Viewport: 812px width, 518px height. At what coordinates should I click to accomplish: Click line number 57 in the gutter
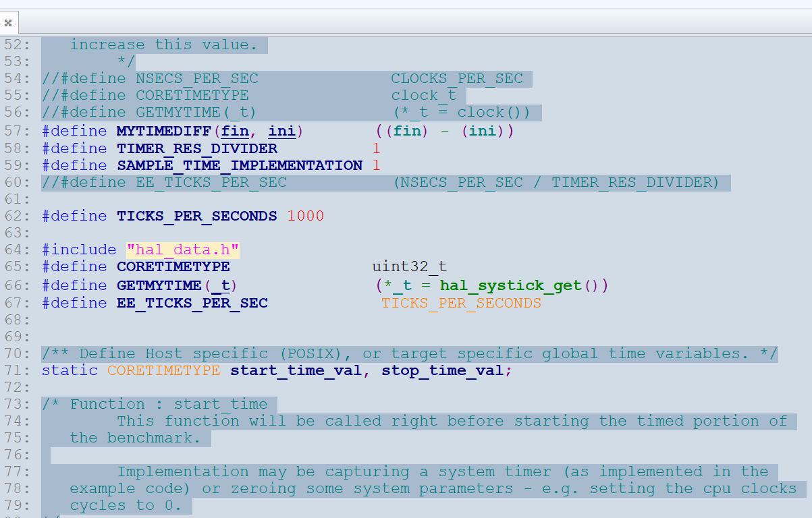[17, 132]
